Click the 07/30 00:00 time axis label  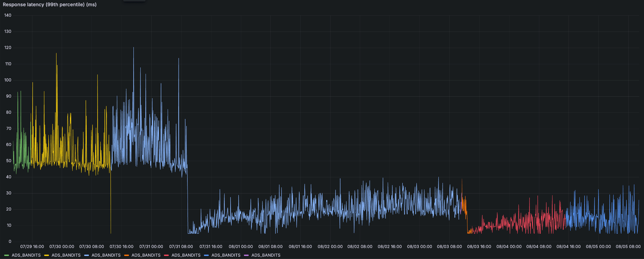pos(62,247)
